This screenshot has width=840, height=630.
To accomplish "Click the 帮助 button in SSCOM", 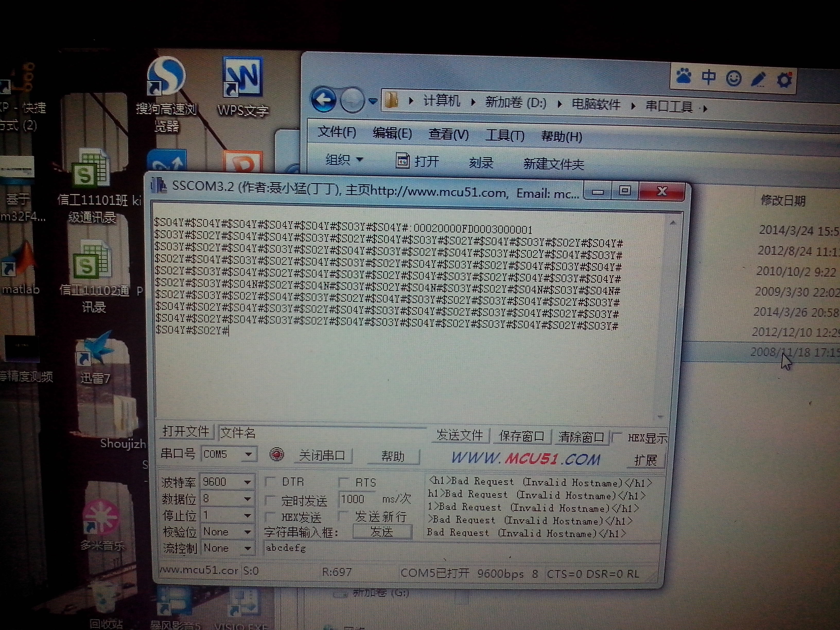I will click(393, 457).
